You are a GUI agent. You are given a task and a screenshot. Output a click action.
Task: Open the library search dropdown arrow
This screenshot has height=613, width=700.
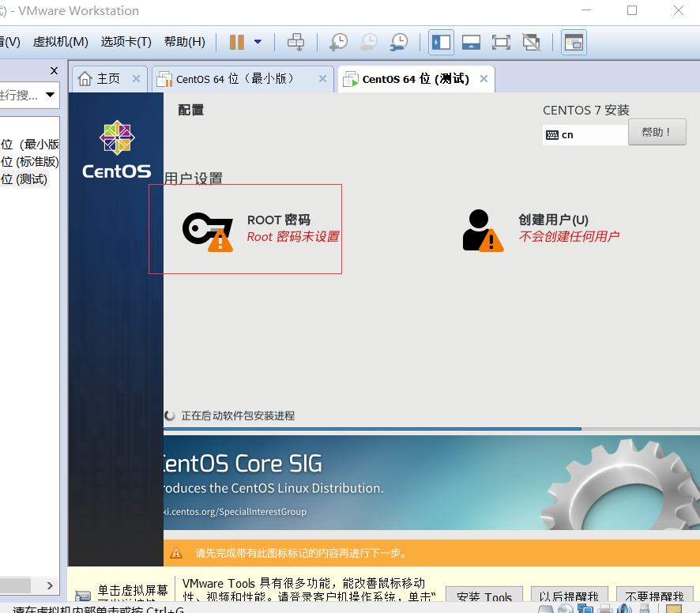tap(50, 95)
